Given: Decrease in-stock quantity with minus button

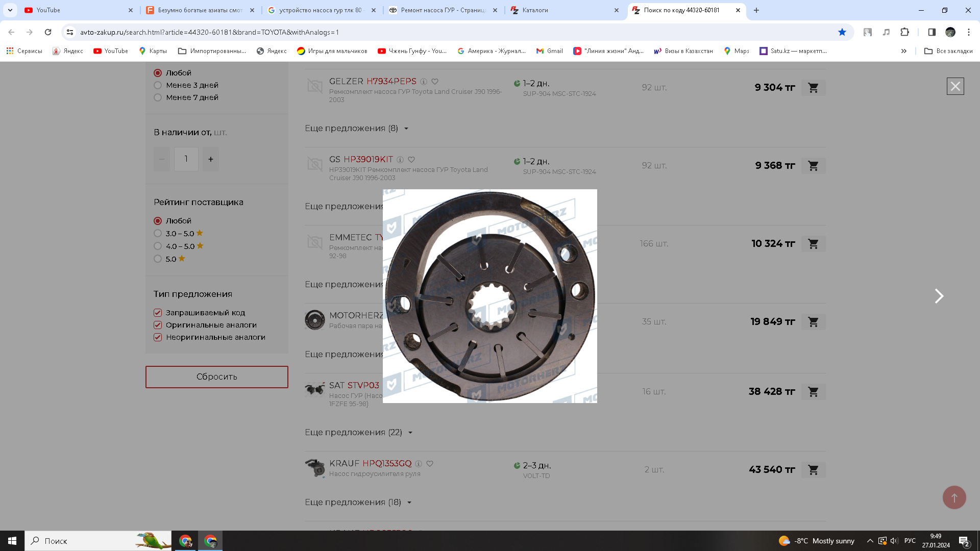Looking at the screenshot, I should (162, 159).
